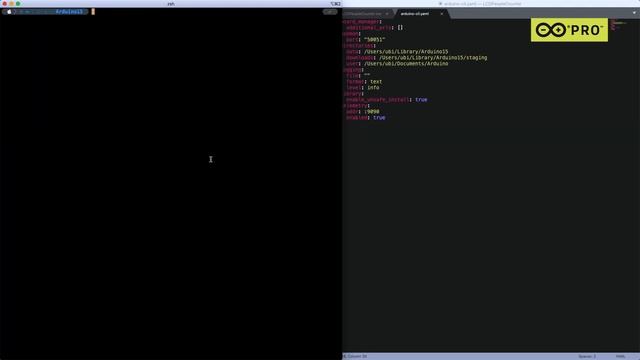Image resolution: width=640 pixels, height=360 pixels.
Task: Click the additional_urls empty brackets
Action: [400, 28]
